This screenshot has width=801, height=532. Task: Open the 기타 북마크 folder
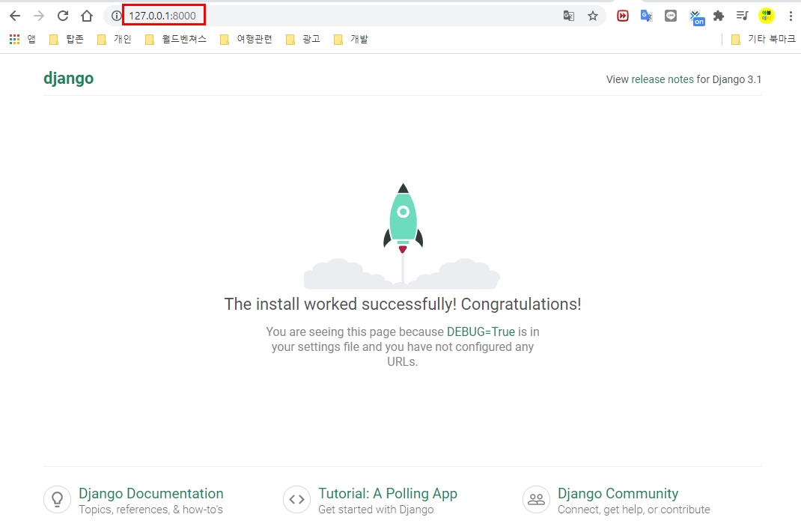pos(764,40)
